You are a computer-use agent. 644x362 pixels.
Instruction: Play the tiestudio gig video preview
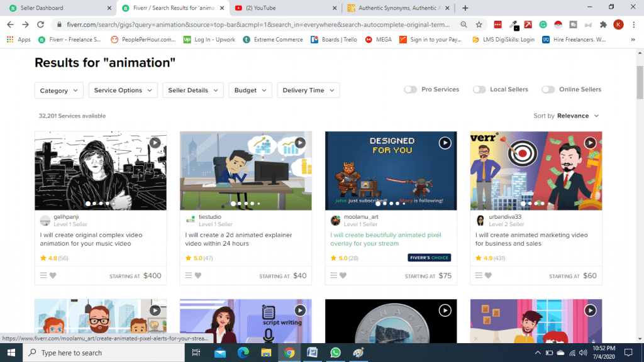300,143
